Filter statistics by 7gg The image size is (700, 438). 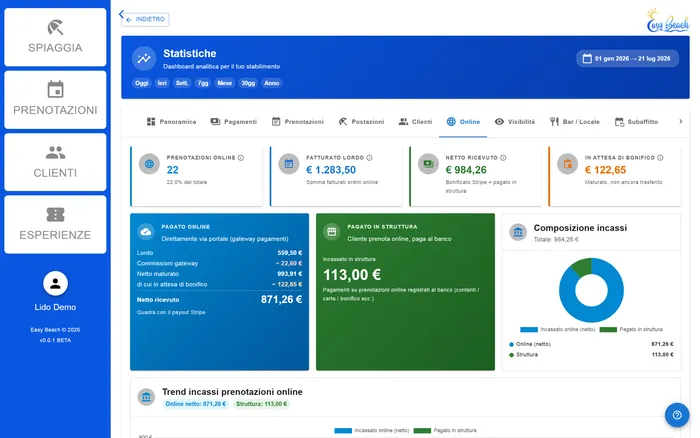pos(203,83)
